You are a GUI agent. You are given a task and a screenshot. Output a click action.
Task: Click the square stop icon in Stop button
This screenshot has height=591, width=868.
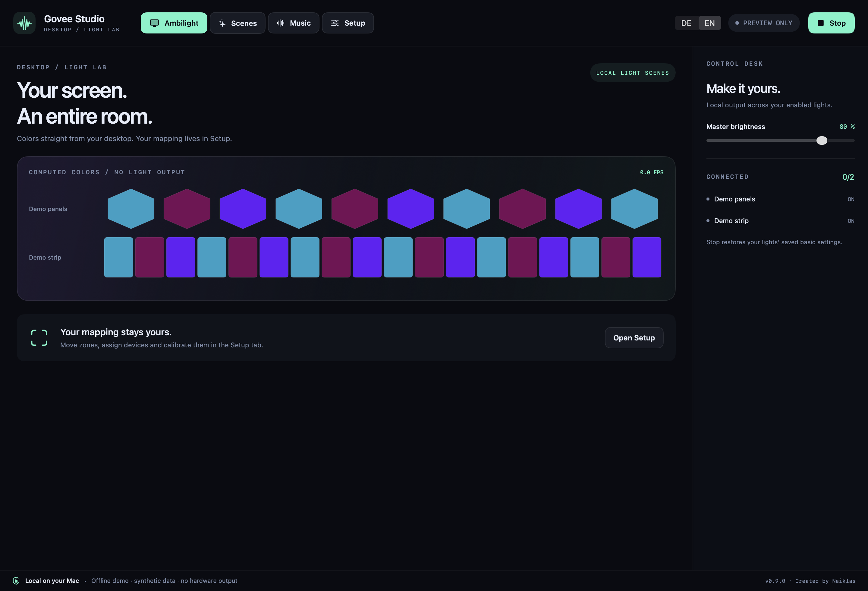(x=821, y=23)
